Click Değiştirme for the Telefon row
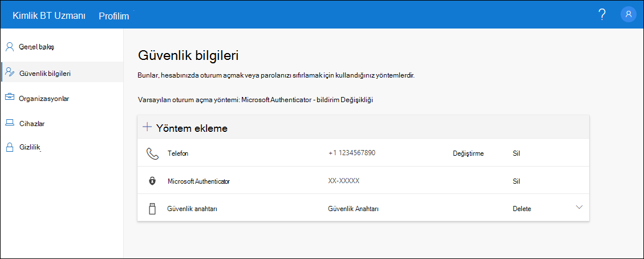Screen dimensions: 644x259 point(468,153)
